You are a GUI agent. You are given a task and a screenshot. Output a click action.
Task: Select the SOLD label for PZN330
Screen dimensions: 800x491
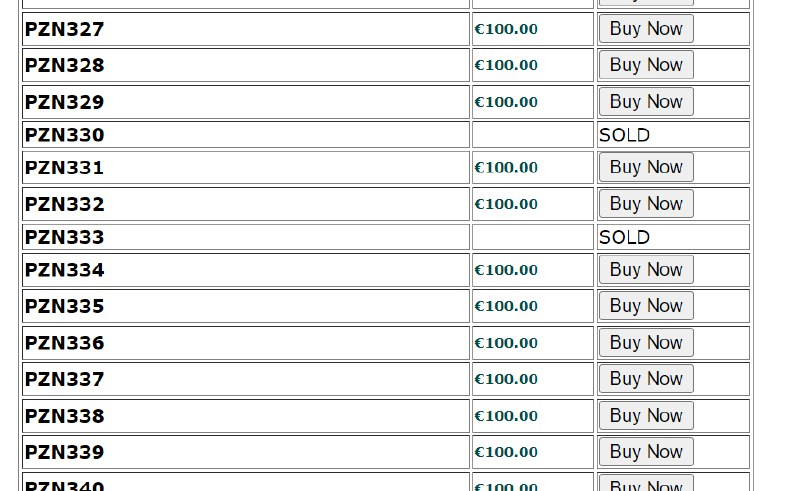[x=624, y=135]
